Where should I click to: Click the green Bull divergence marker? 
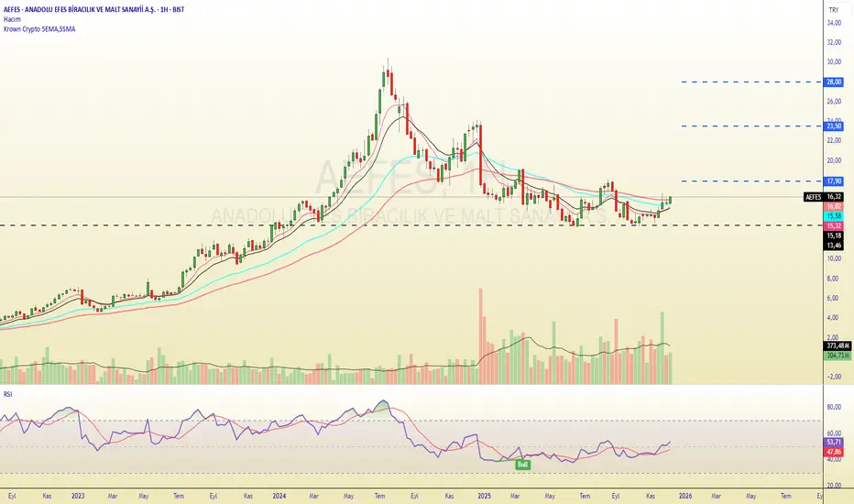tap(523, 465)
